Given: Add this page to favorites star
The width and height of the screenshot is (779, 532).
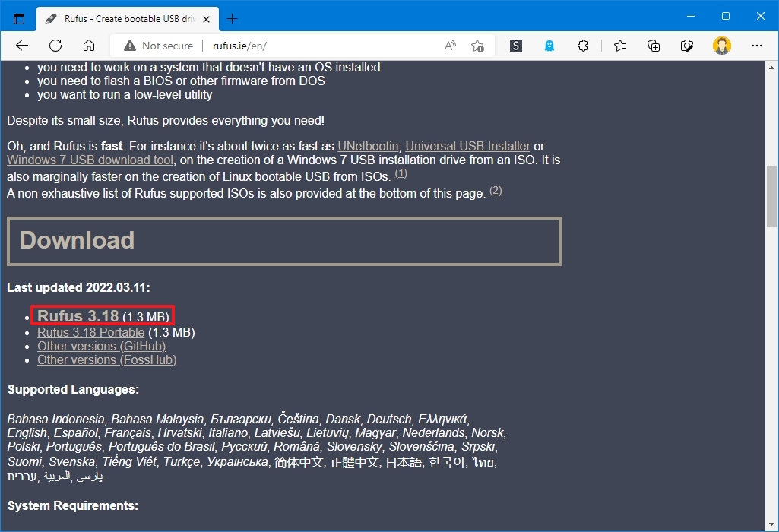Looking at the screenshot, I should (477, 46).
